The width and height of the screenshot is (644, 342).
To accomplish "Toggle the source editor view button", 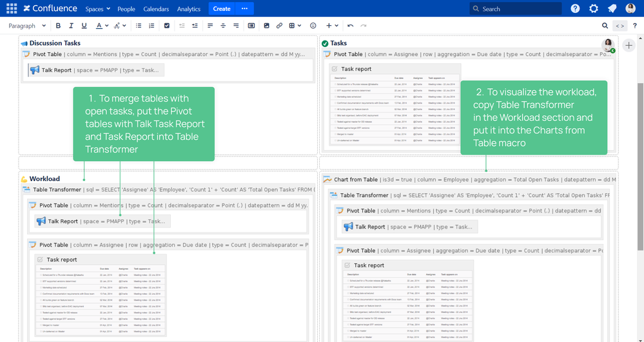I will (x=620, y=26).
